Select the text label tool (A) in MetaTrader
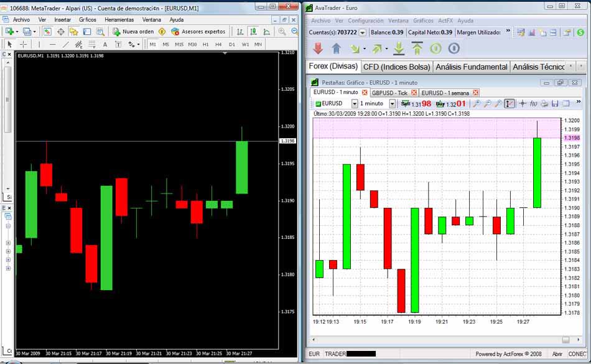The width and height of the screenshot is (591, 364). [x=105, y=44]
